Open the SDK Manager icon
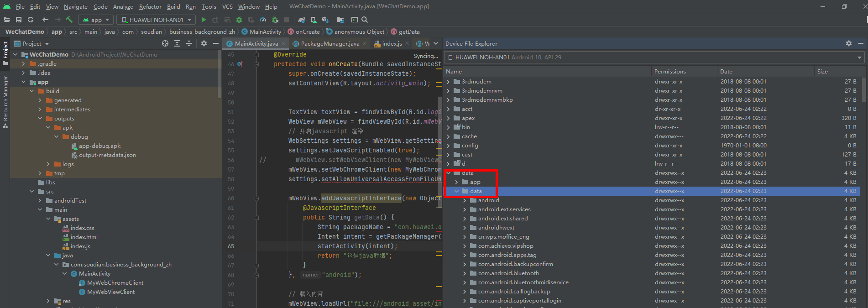The width and height of the screenshot is (868, 308). pyautogui.click(x=325, y=20)
